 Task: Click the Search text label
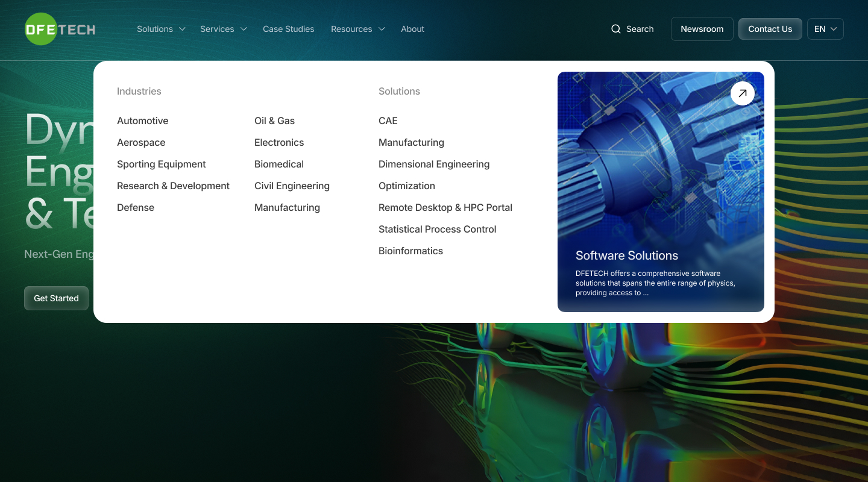[x=640, y=29]
